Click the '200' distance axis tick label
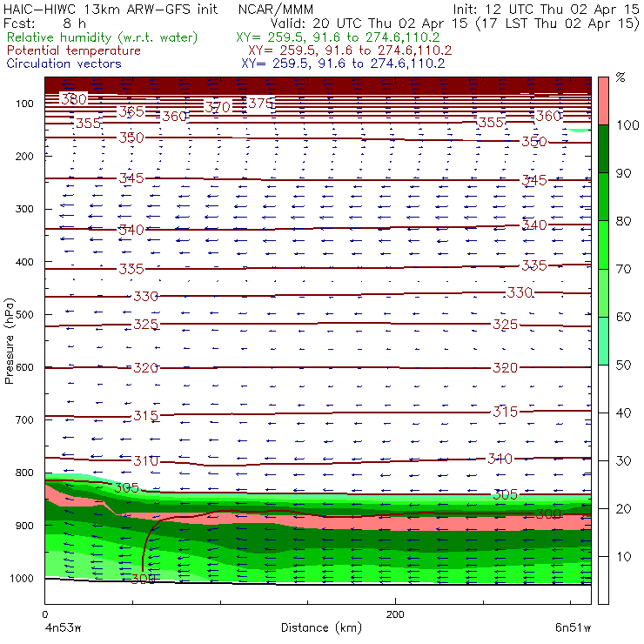The image size is (644, 644). pyautogui.click(x=395, y=614)
